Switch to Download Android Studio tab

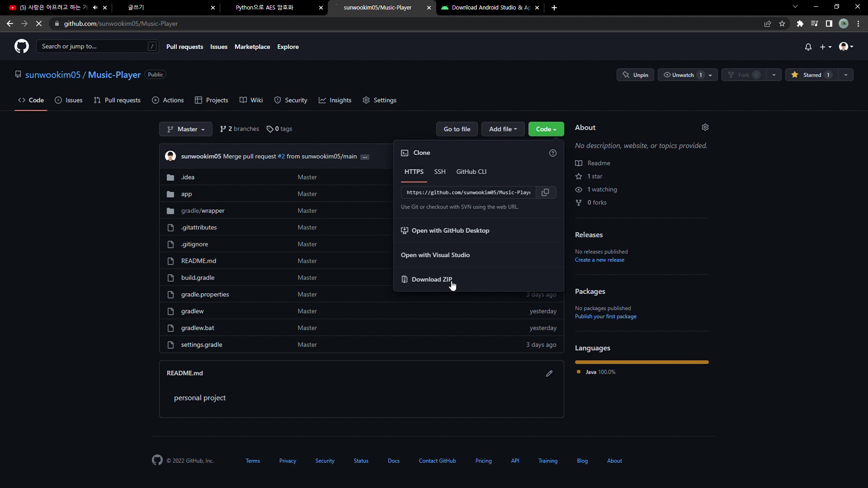pos(491,8)
